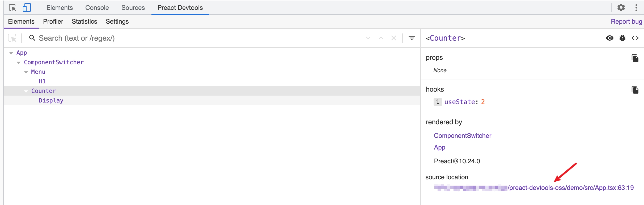
Task: Toggle the eye icon for Counter
Action: pos(610,38)
